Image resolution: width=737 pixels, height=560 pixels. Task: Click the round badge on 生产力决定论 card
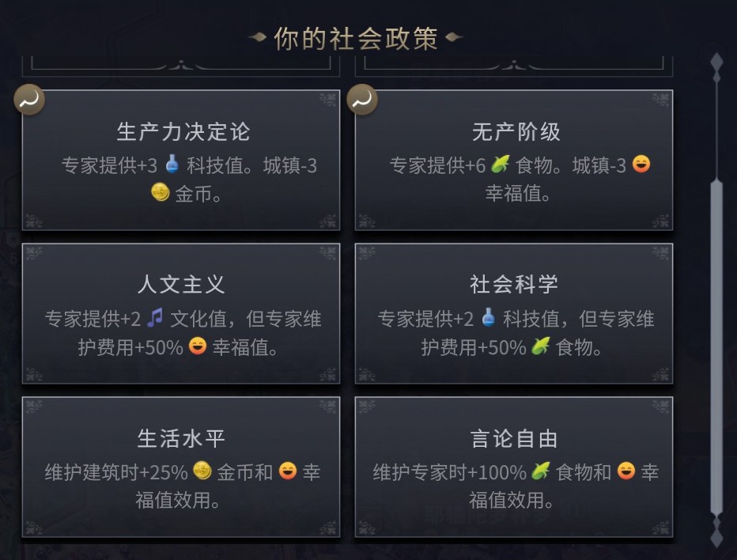tap(29, 100)
